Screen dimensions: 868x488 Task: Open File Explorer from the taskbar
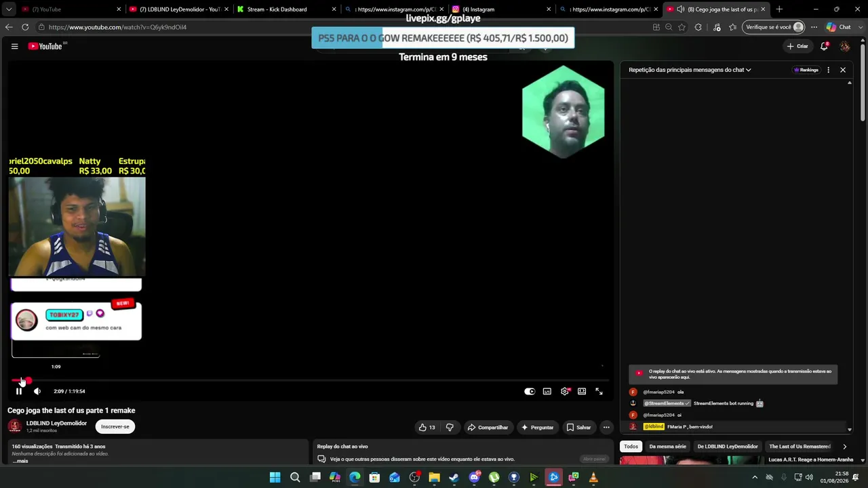(434, 477)
